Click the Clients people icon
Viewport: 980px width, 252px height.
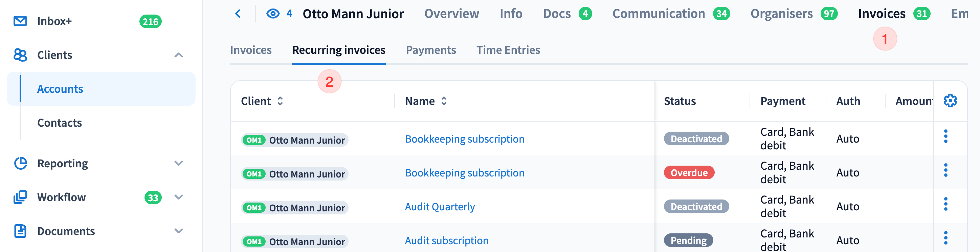[20, 55]
